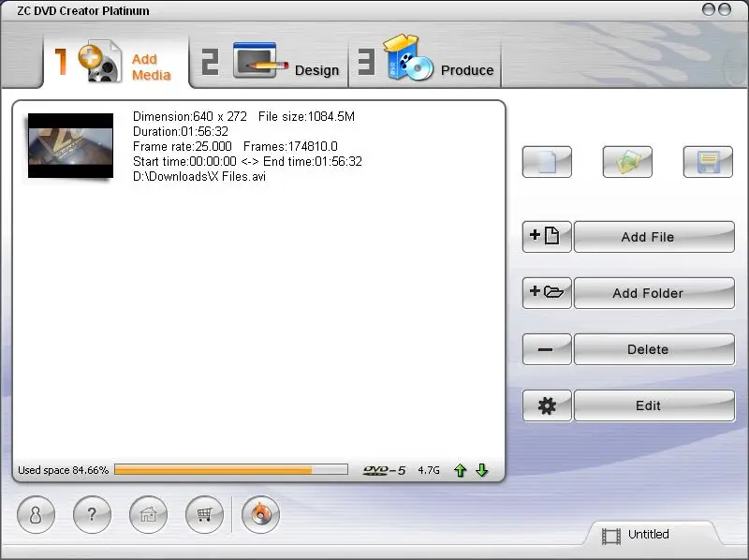Click the right window control circle button
749x560 pixels.
tap(725, 9)
